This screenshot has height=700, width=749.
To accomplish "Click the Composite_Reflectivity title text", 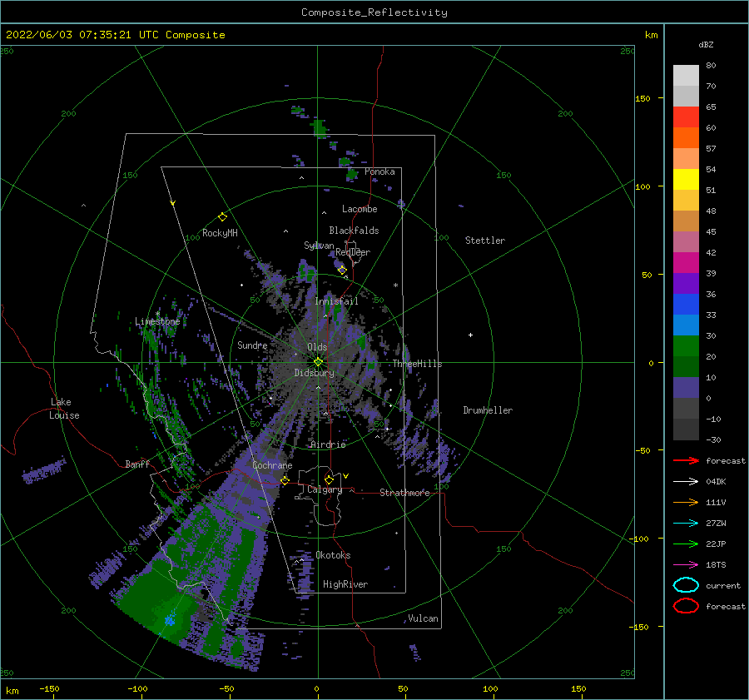I will [374, 12].
